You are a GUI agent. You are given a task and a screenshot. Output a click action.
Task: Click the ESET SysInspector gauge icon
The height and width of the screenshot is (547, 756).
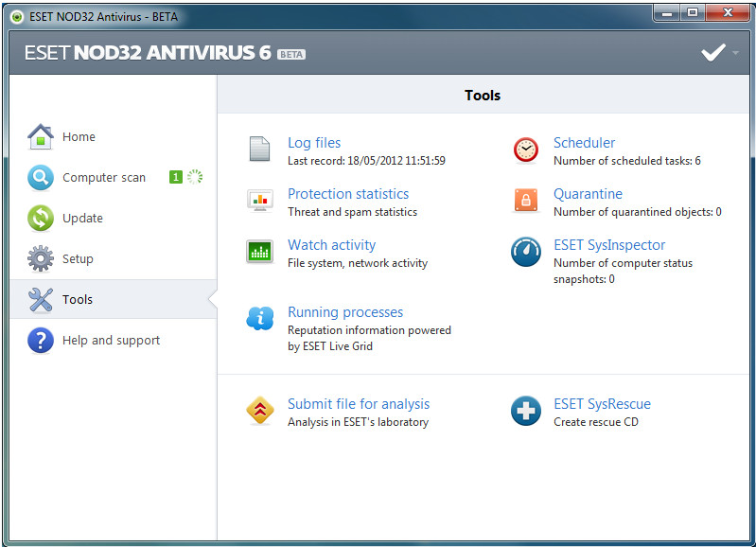point(525,252)
